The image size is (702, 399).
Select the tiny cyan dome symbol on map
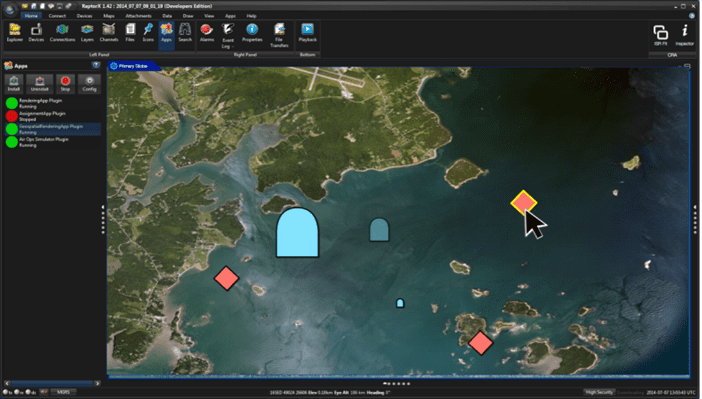pos(400,303)
